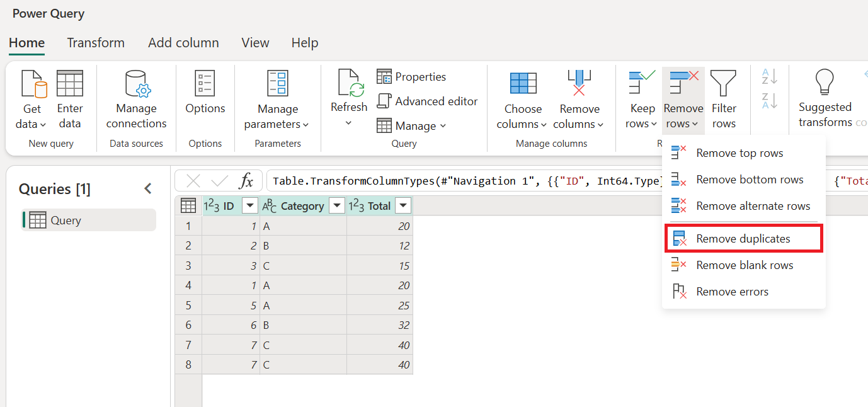Choose Remove blank rows
The height and width of the screenshot is (407, 868).
coord(743,265)
